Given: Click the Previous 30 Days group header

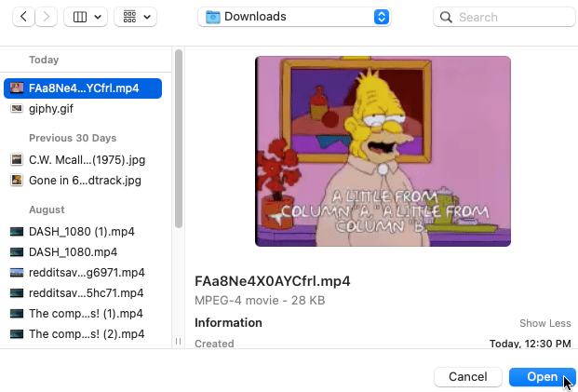Looking at the screenshot, I should coord(73,138).
